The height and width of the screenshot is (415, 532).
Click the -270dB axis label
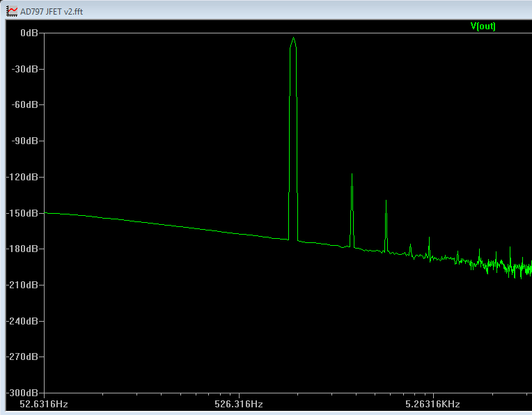click(x=22, y=357)
